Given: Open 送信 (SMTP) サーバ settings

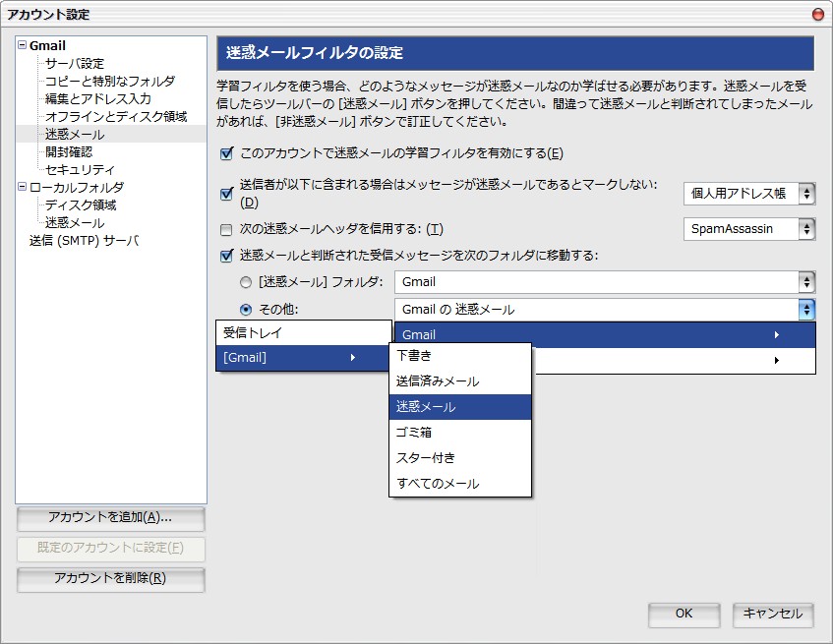Looking at the screenshot, I should pos(84,241).
